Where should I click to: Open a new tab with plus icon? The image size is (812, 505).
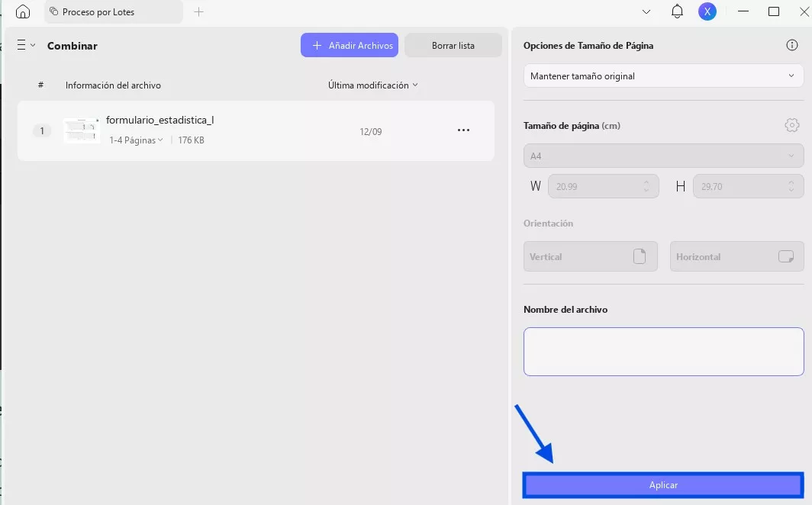[x=199, y=12]
